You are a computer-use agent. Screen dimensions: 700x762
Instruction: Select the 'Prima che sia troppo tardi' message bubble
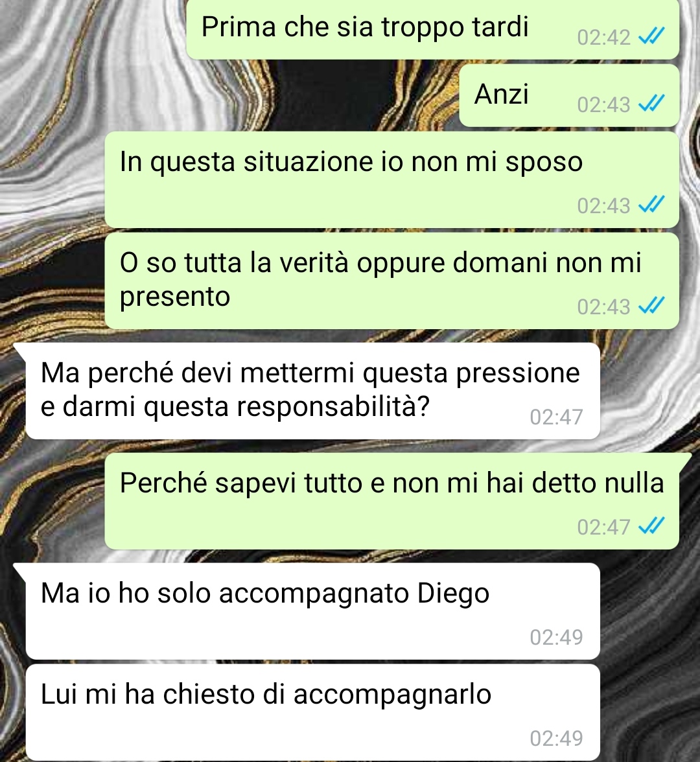pyautogui.click(x=433, y=29)
